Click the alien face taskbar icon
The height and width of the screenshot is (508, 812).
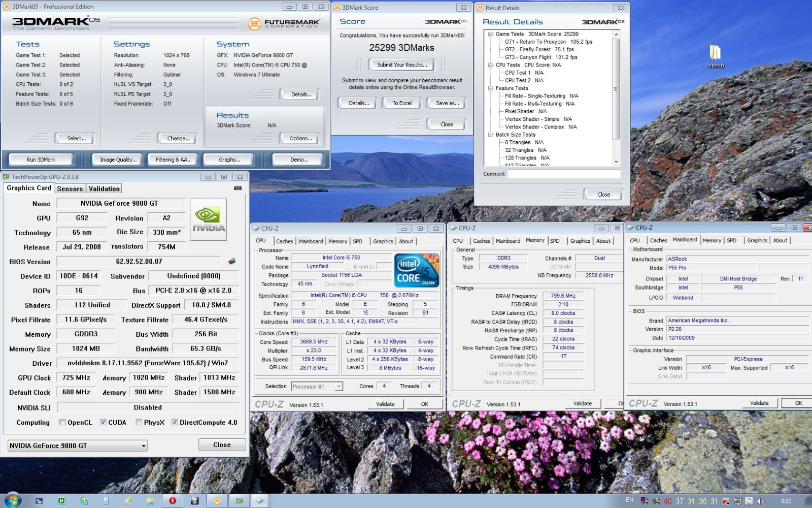pyautogui.click(x=194, y=500)
